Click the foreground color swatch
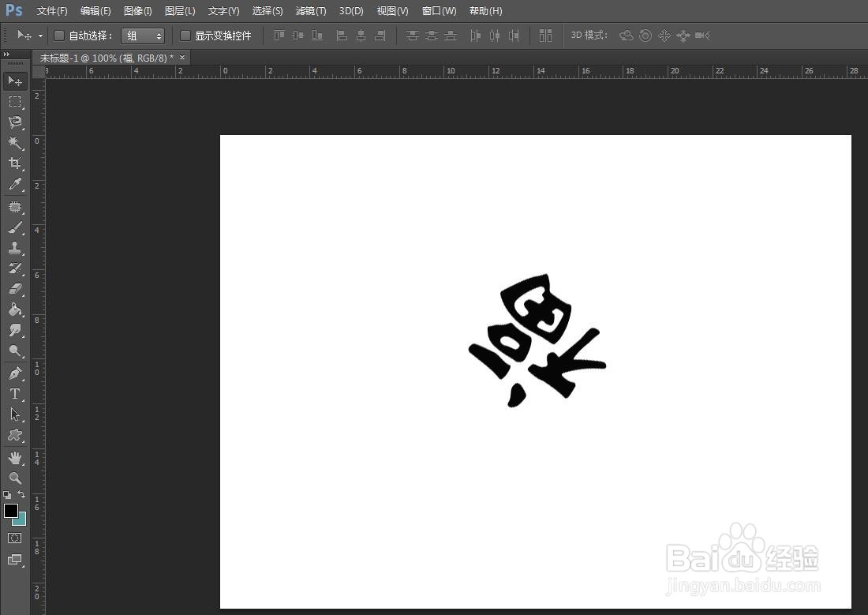Viewport: 868px width, 615px height. [x=10, y=511]
